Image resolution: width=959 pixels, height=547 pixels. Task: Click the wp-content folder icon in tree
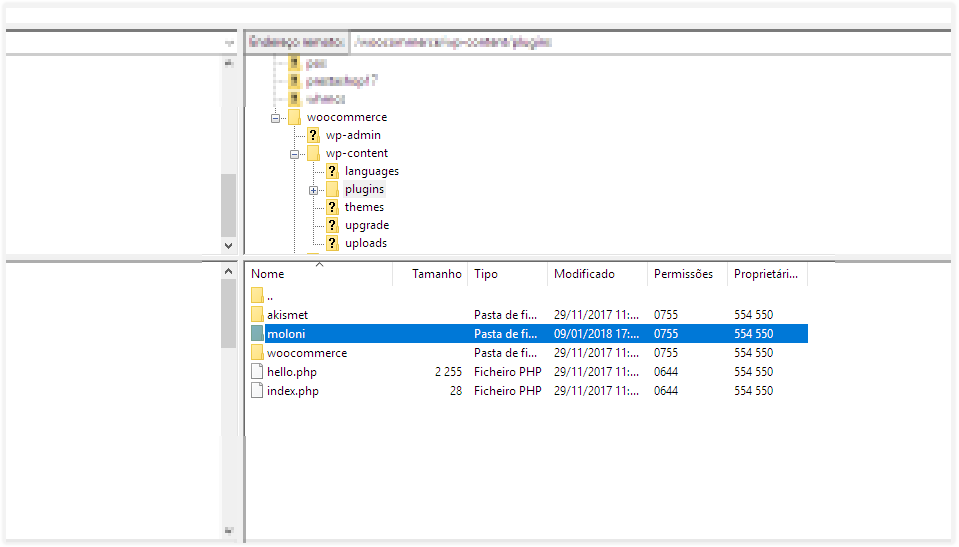pyautogui.click(x=313, y=153)
